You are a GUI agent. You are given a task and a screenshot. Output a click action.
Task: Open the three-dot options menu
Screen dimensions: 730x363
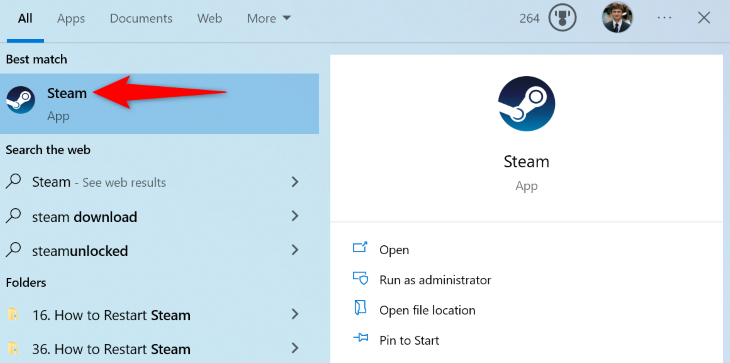point(664,18)
